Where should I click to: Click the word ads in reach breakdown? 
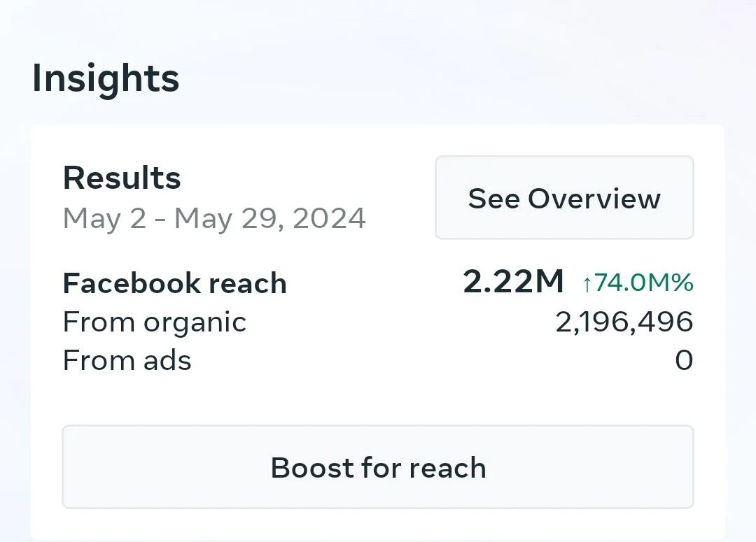[167, 360]
